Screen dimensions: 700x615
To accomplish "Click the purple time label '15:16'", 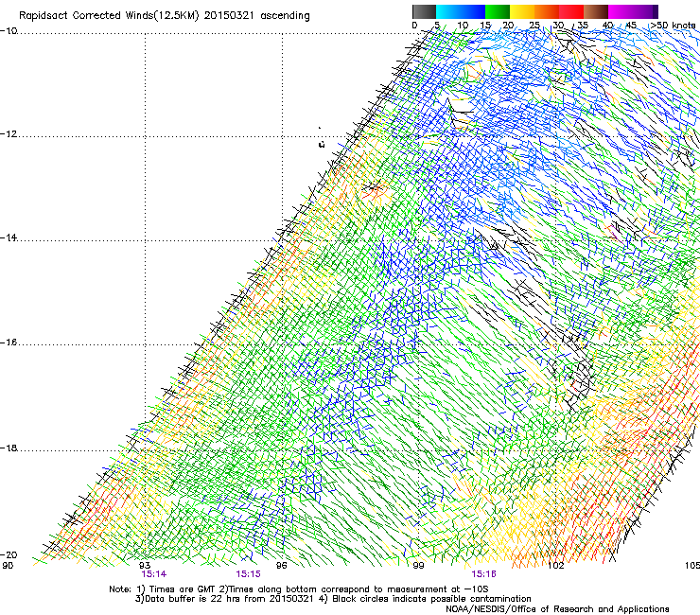I will (x=484, y=574).
